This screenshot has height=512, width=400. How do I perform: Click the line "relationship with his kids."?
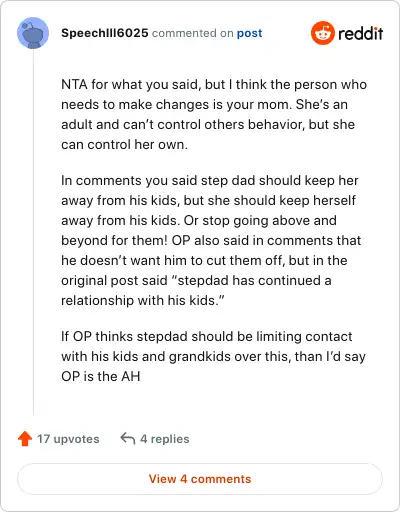tap(143, 300)
